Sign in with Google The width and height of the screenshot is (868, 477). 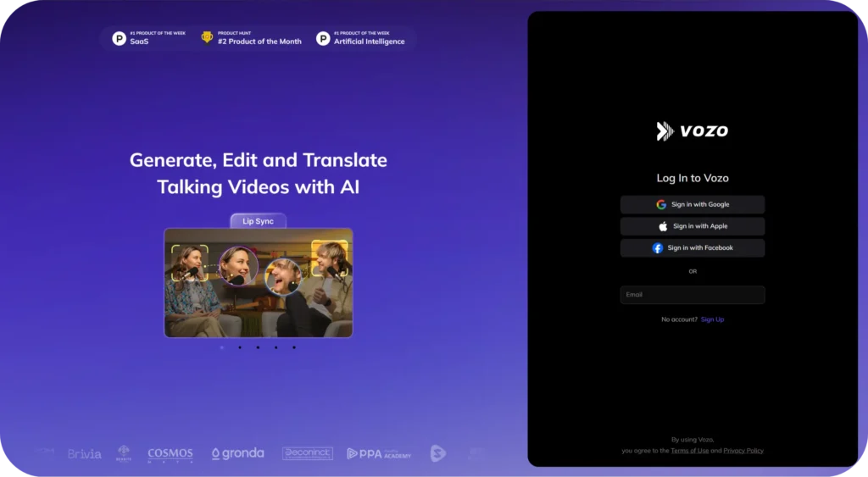click(692, 204)
